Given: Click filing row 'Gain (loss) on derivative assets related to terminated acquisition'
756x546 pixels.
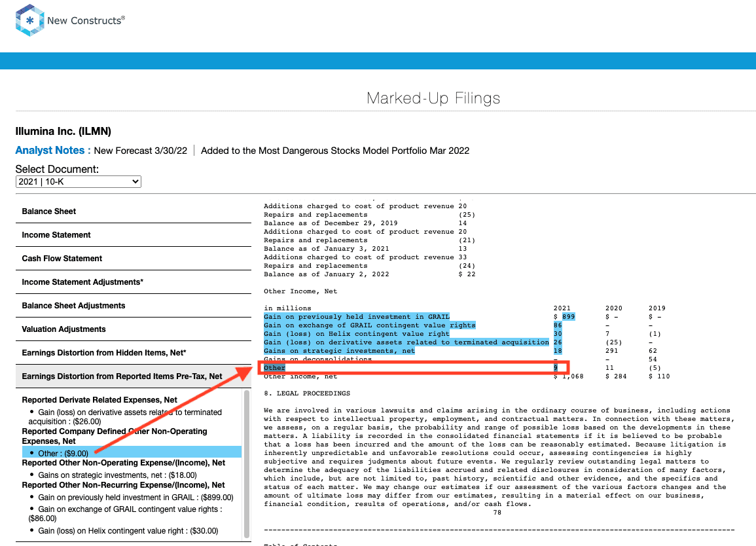Looking at the screenshot, I should [406, 342].
